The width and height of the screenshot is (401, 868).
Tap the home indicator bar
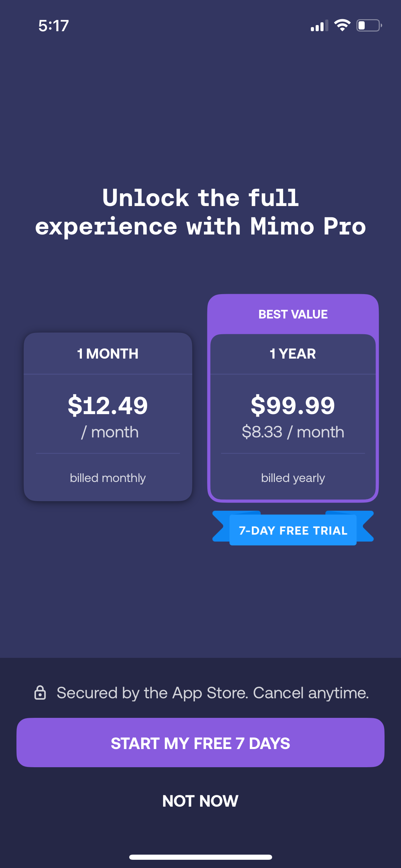tap(200, 857)
